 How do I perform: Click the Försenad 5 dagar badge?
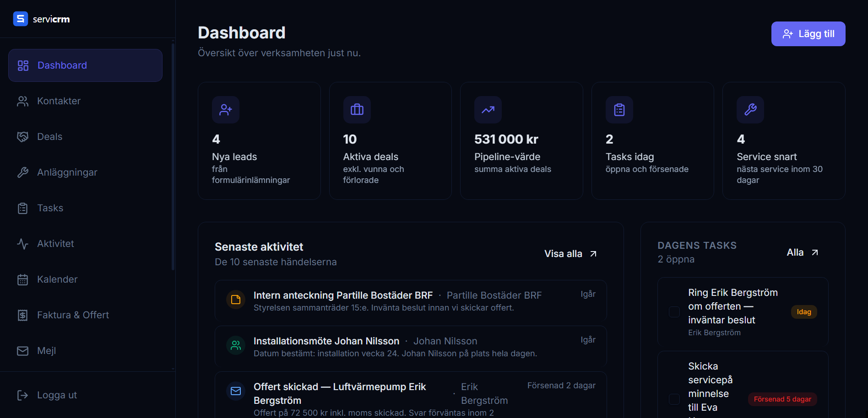click(782, 399)
